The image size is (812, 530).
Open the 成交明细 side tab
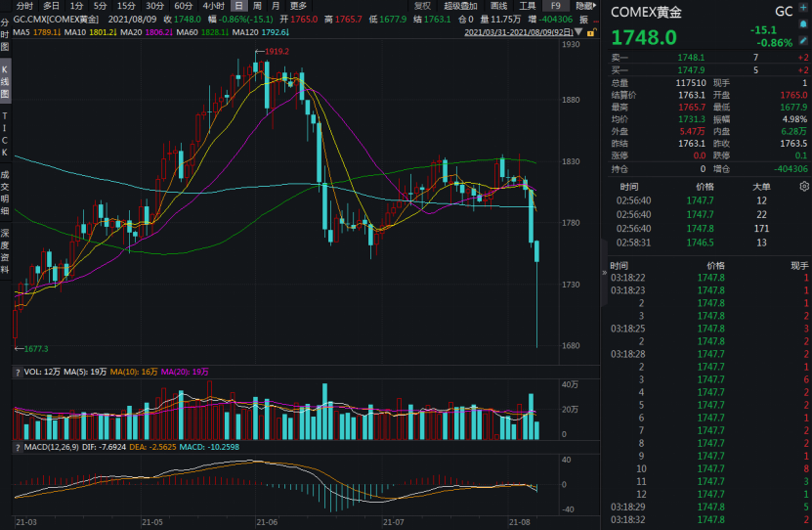(x=5, y=194)
